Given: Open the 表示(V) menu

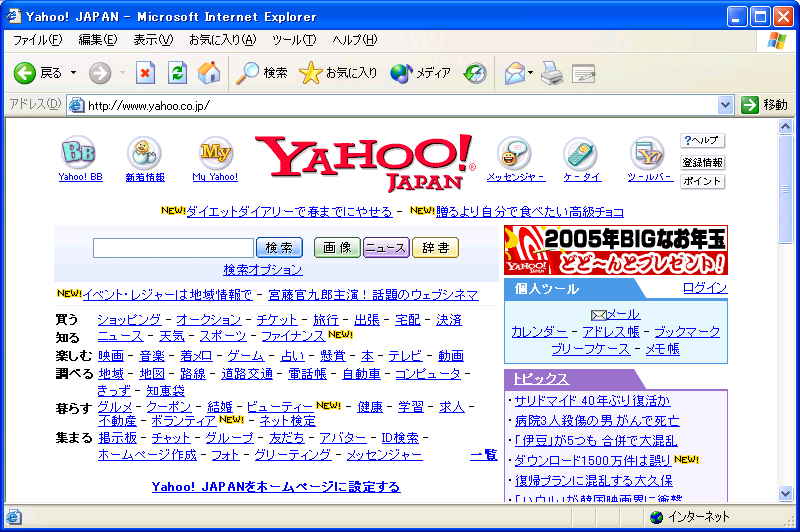Looking at the screenshot, I should pyautogui.click(x=153, y=40).
